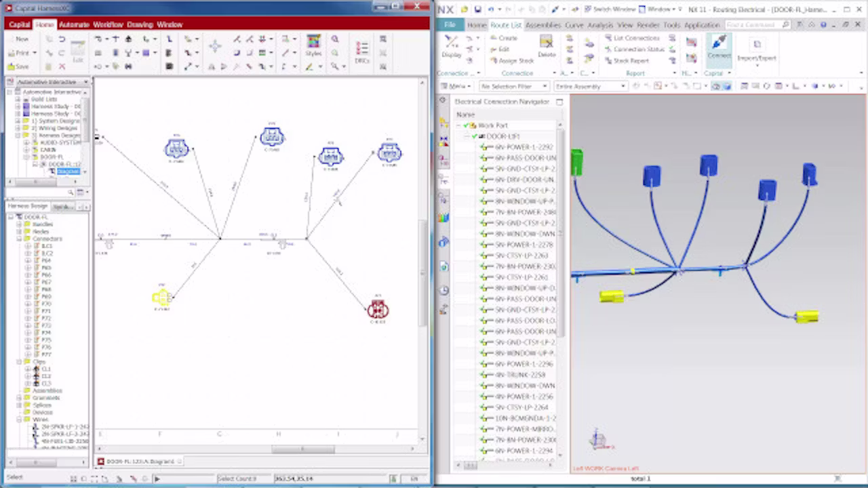Open the No Selection Filter dropdown
Viewport: 868px width, 488px height.
(x=514, y=86)
